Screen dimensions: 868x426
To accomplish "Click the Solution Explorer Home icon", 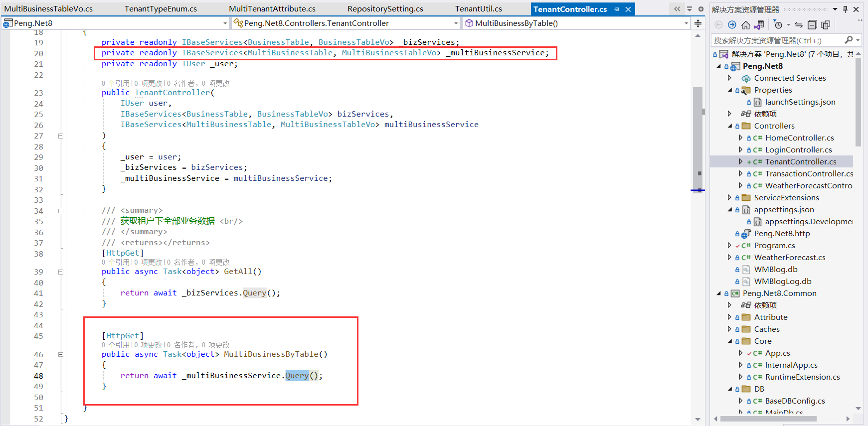I will coord(746,25).
